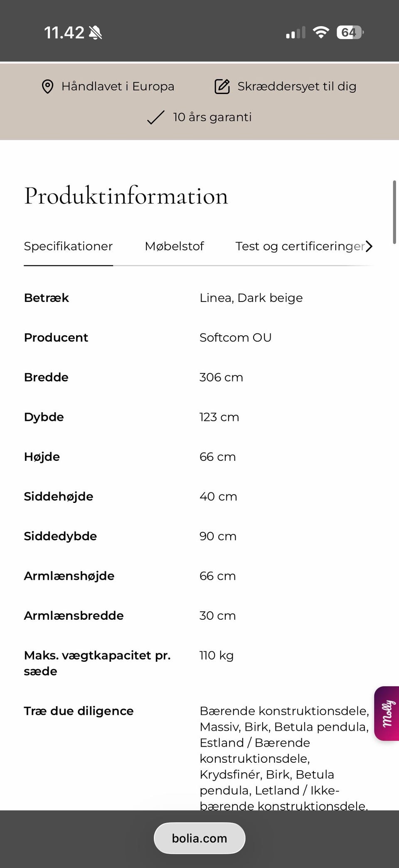Click the Håndlavet i Europa link
Image resolution: width=399 pixels, height=868 pixels.
coord(118,86)
